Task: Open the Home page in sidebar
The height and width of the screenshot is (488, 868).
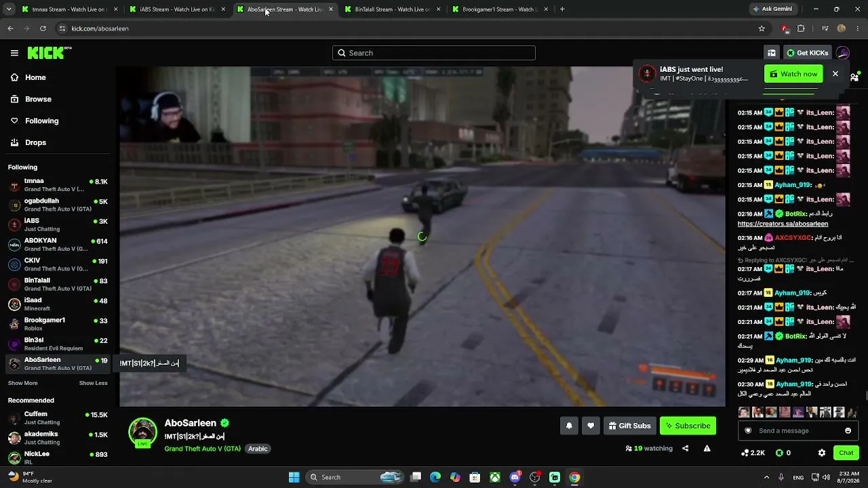Action: click(35, 77)
